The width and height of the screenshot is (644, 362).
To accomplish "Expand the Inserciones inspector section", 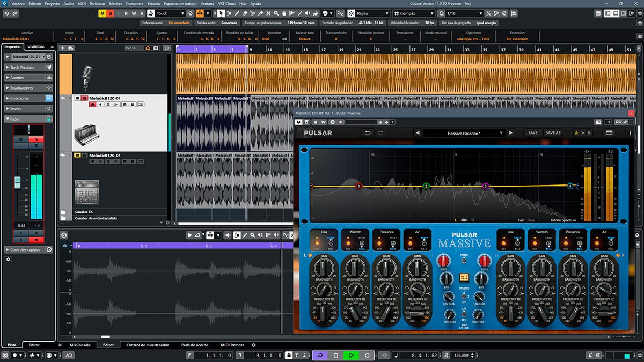I will point(28,98).
